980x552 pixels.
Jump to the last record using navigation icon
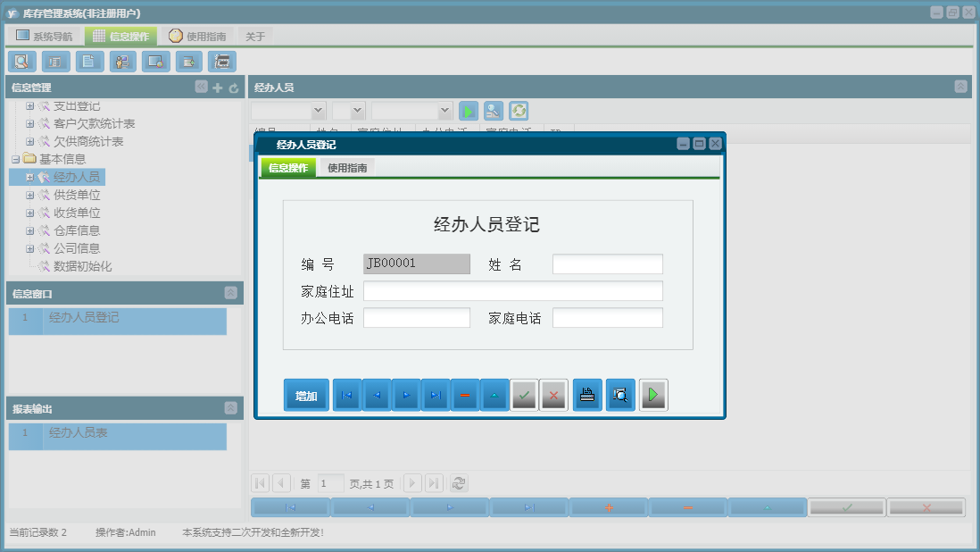pyautogui.click(x=435, y=394)
